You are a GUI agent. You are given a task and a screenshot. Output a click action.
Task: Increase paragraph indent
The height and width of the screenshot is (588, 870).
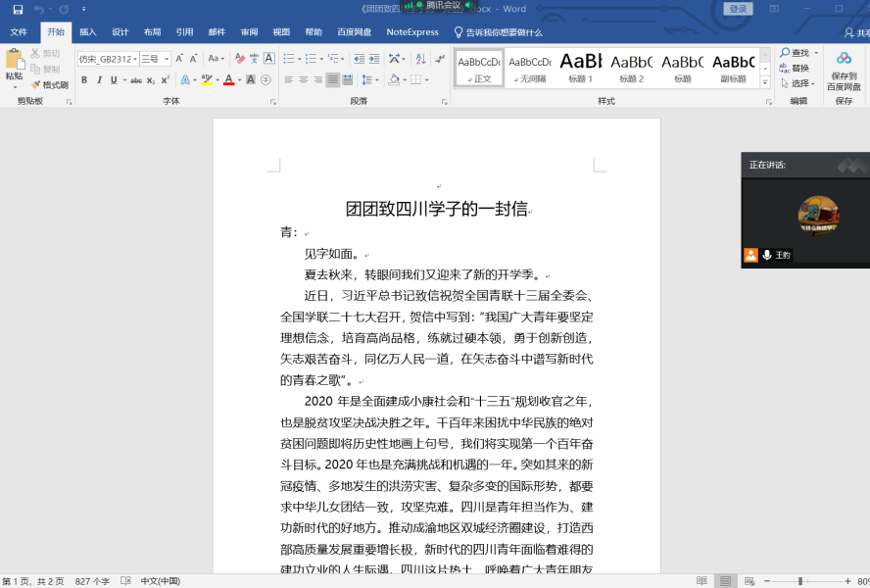tap(374, 58)
